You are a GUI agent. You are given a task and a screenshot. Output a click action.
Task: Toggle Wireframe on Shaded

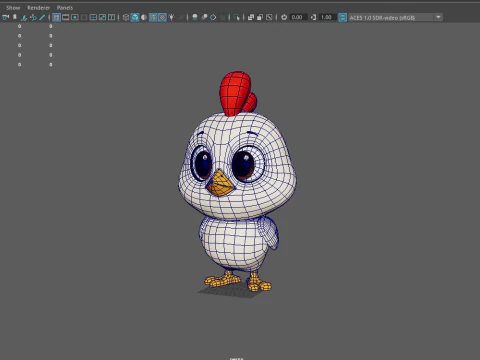point(153,17)
